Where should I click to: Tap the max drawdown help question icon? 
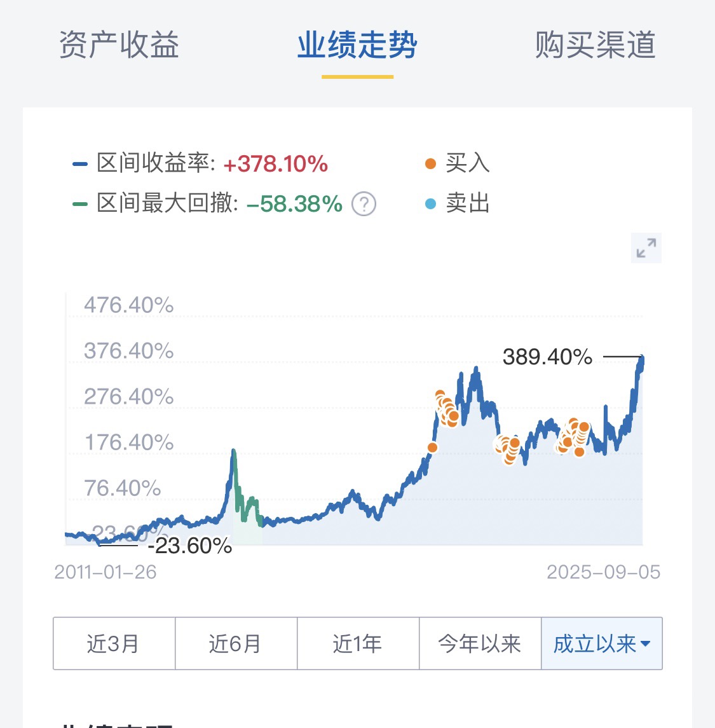tap(364, 204)
